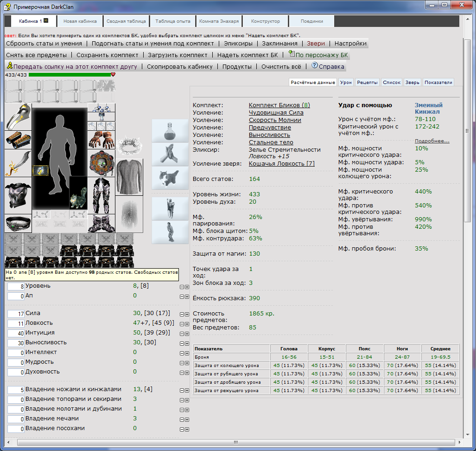476x451 pixels.
Task: Click Снять все предметы
Action: click(37, 55)
